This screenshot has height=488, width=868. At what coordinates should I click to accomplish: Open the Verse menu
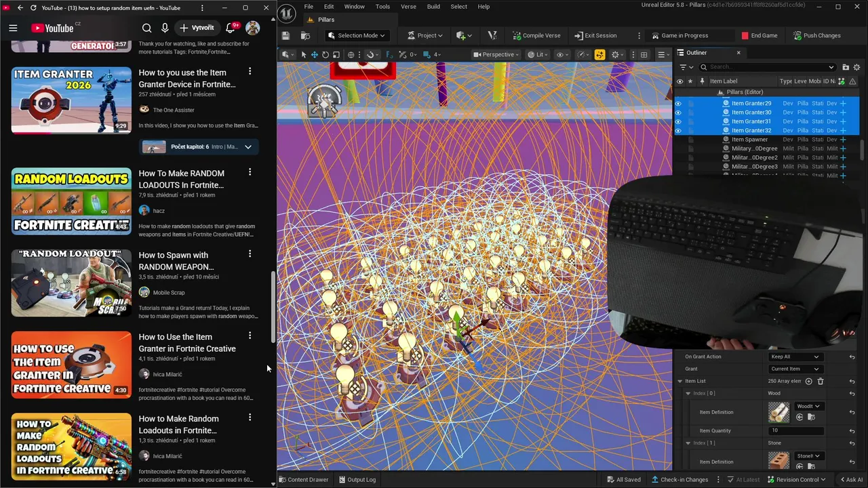[x=408, y=7]
